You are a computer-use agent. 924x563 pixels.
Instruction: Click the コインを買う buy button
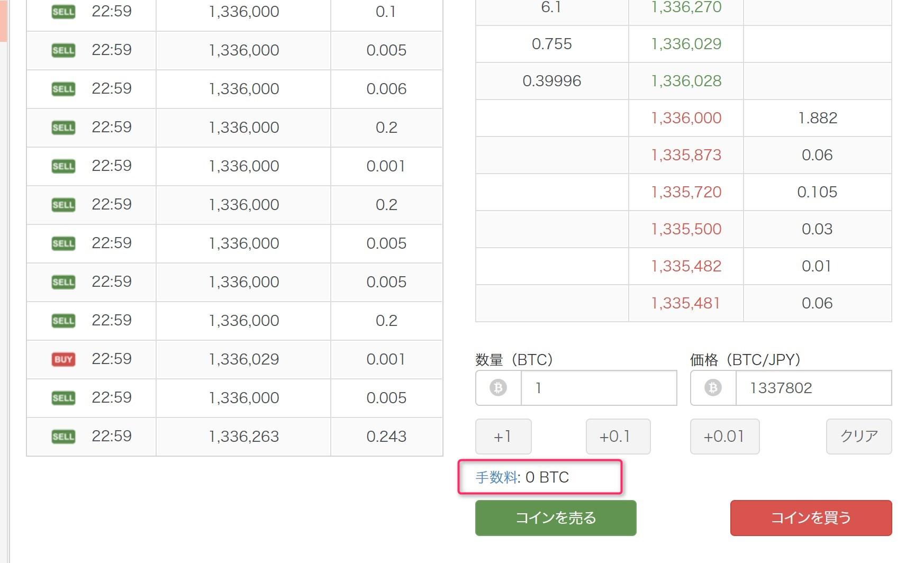(x=811, y=518)
